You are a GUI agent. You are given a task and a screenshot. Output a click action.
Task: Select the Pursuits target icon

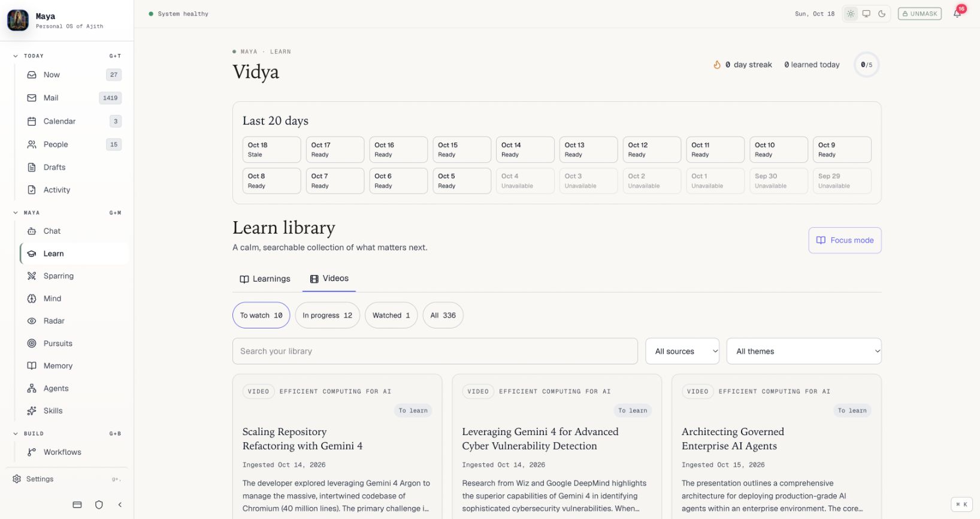click(32, 343)
